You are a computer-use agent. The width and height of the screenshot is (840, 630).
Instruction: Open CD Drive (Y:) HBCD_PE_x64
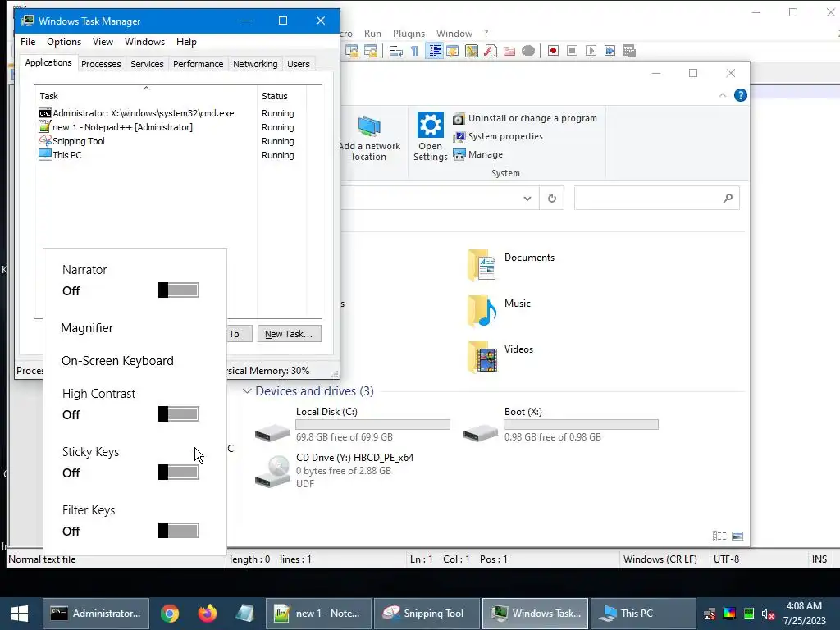coord(335,470)
